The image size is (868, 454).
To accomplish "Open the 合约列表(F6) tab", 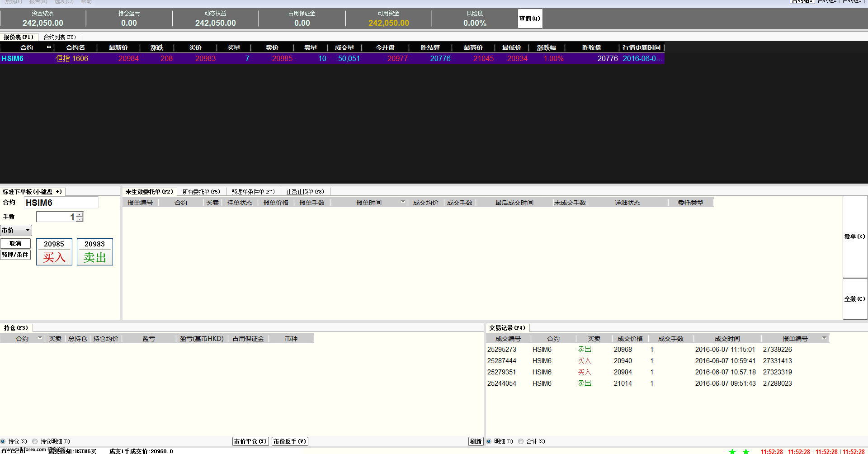I will [60, 37].
